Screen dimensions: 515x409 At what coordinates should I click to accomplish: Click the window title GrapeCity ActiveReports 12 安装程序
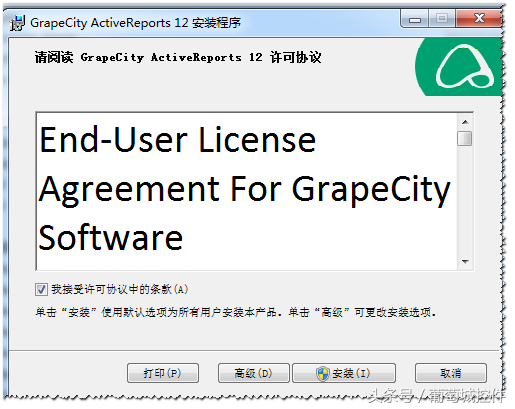click(135, 23)
